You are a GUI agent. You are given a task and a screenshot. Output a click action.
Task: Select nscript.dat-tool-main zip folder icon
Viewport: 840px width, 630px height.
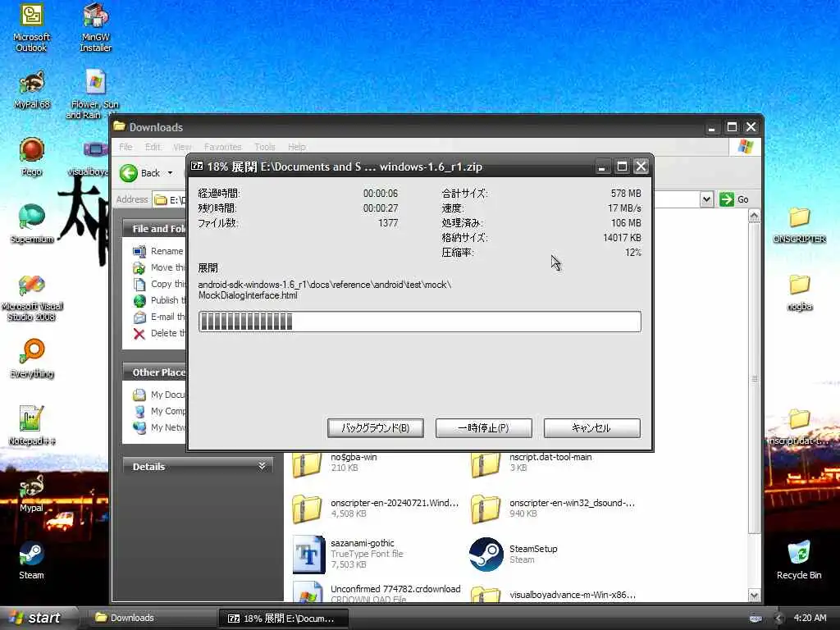click(486, 464)
